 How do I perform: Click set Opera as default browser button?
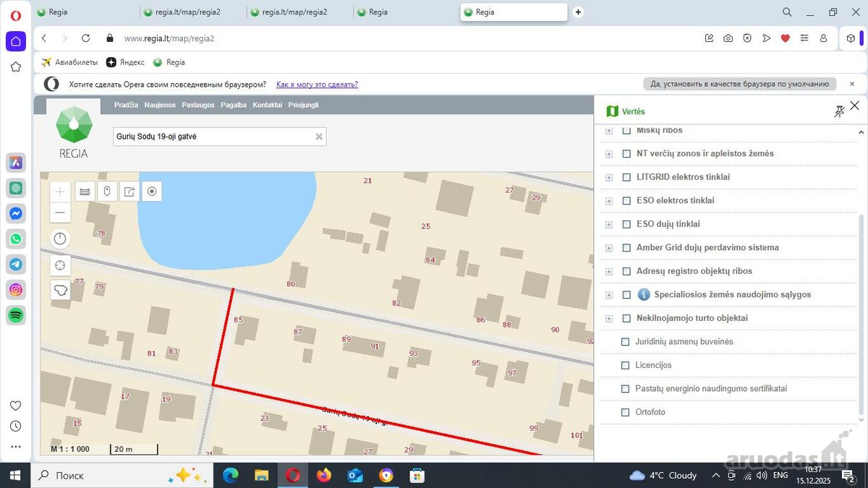[739, 85]
